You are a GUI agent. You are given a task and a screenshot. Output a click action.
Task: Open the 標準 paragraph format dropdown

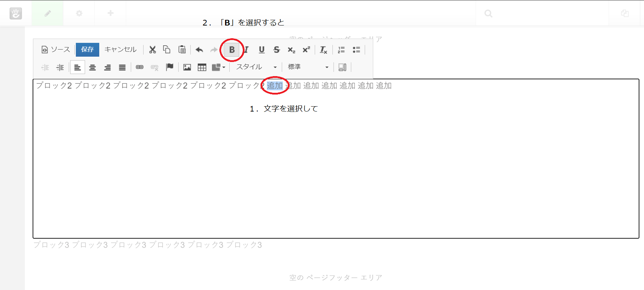pyautogui.click(x=308, y=67)
